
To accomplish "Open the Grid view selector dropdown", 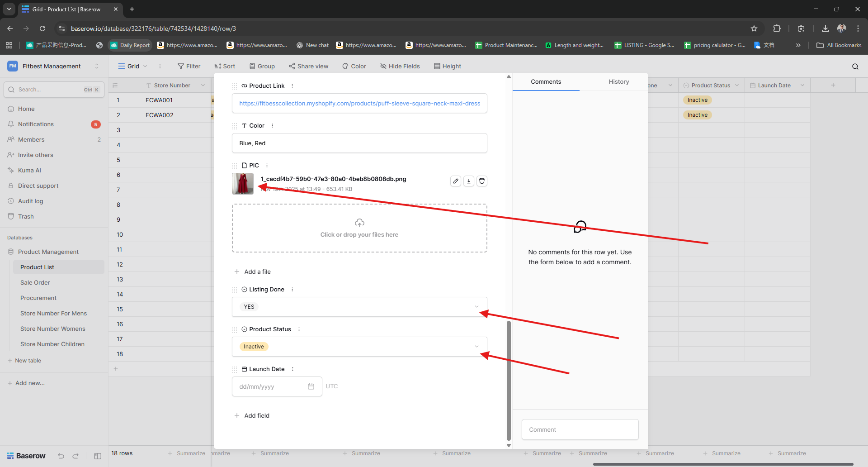I will tap(133, 66).
